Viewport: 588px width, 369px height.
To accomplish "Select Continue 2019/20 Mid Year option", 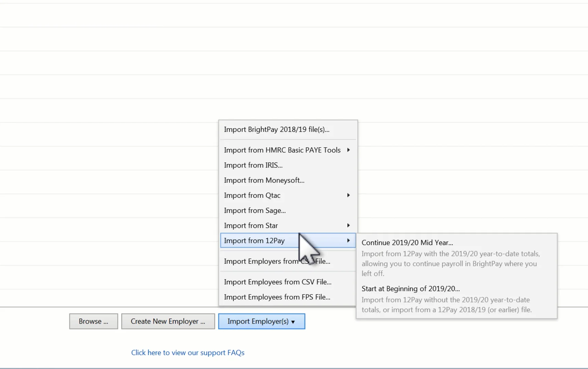I will pos(456,258).
